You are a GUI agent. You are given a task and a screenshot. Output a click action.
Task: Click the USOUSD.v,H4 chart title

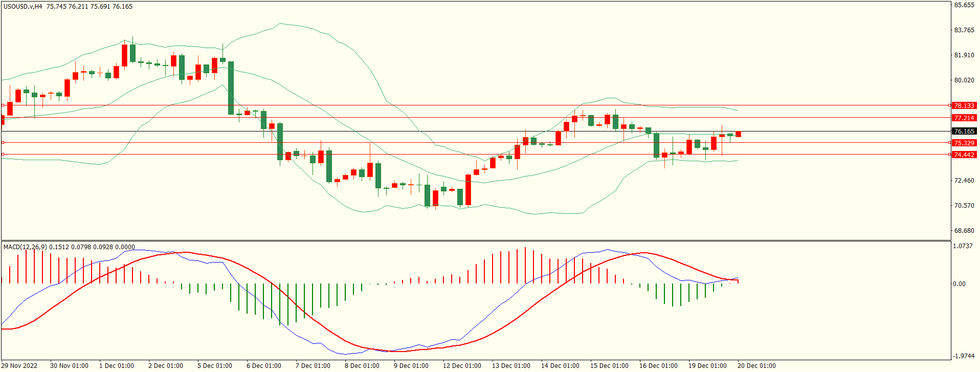point(23,7)
